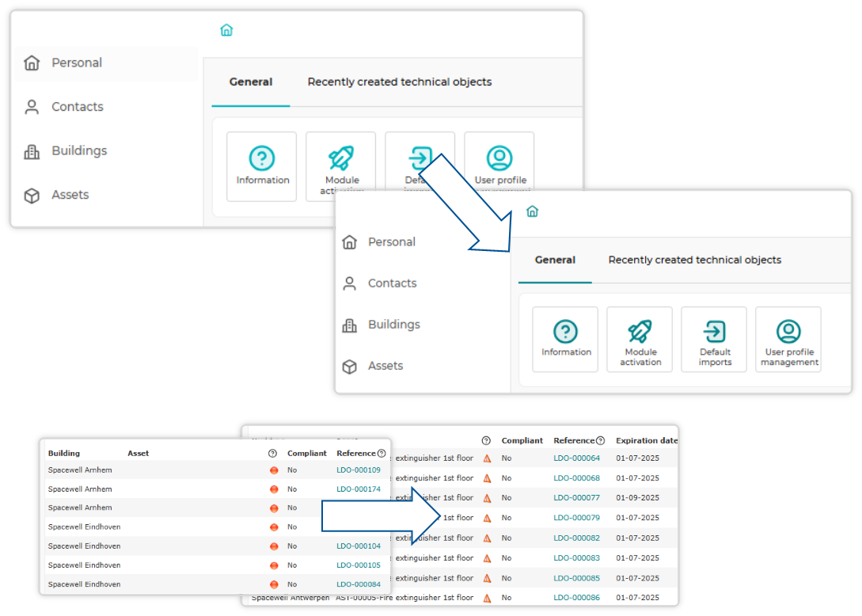The image size is (862, 616).
Task: Follow the LDO-000079 reference link
Action: tap(577, 518)
